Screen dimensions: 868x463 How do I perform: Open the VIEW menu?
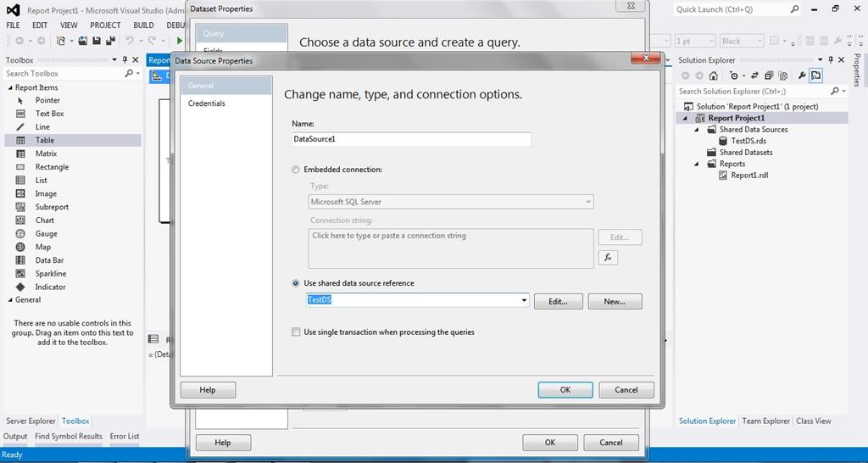pyautogui.click(x=69, y=25)
